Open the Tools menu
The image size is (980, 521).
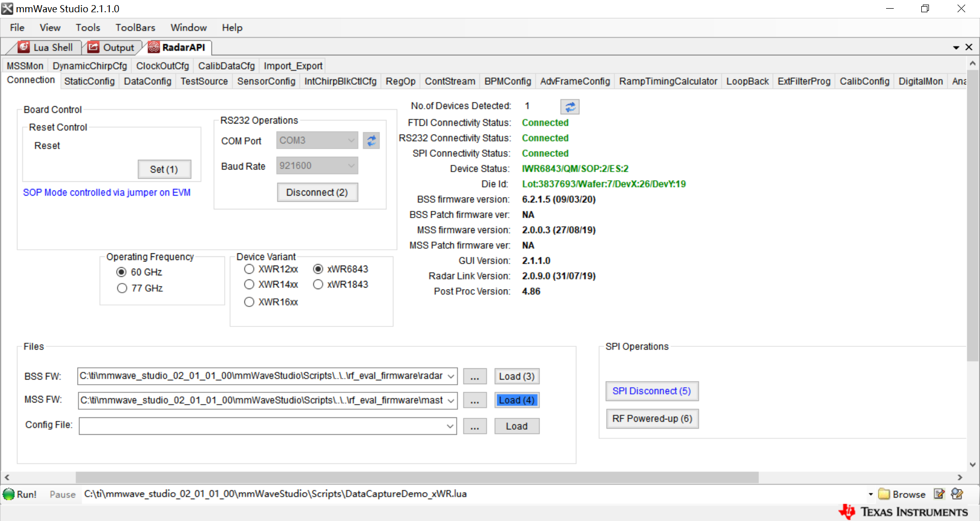point(87,28)
